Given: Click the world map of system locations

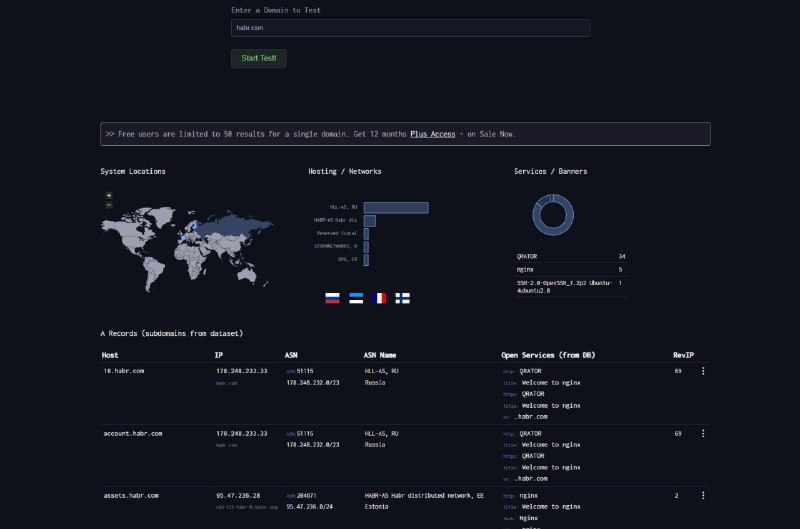Looking at the screenshot, I should tap(187, 249).
